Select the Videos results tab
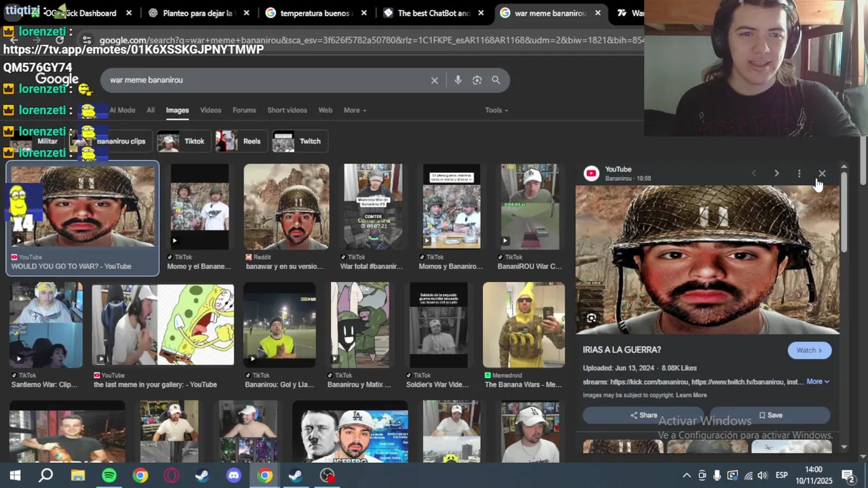This screenshot has width=868, height=488. [210, 110]
